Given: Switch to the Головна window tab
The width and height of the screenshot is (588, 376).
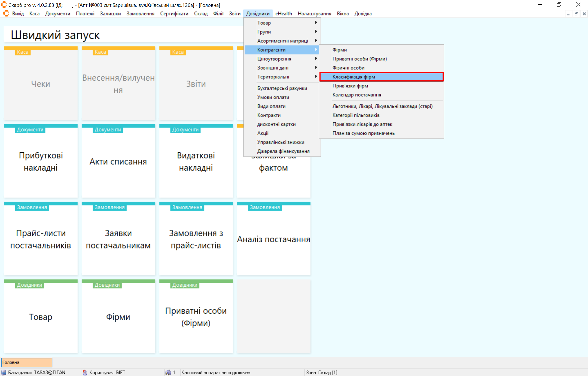Looking at the screenshot, I should tap(27, 362).
